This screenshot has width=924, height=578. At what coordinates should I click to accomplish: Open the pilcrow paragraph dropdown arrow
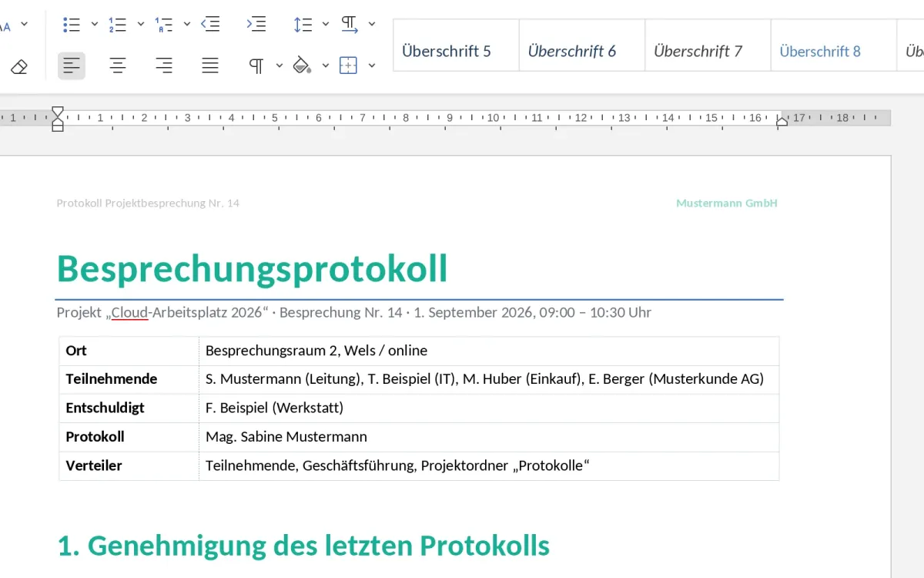point(279,66)
